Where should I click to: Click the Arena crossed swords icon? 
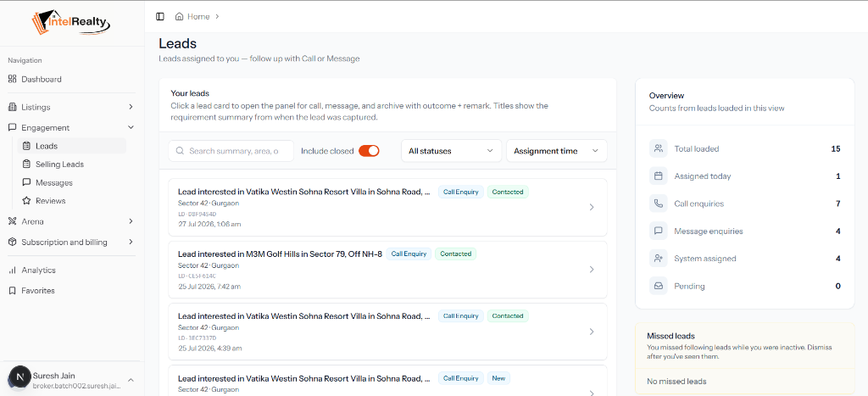[12, 221]
